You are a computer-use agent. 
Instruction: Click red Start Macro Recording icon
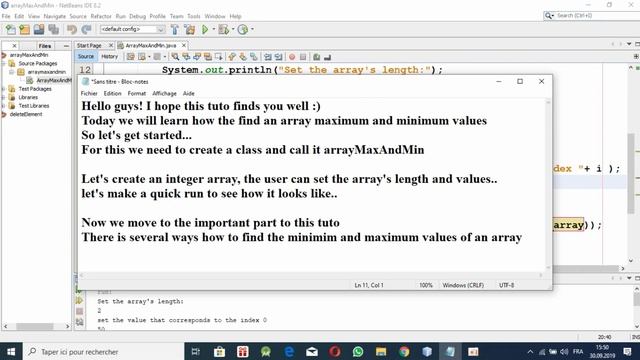(x=292, y=57)
